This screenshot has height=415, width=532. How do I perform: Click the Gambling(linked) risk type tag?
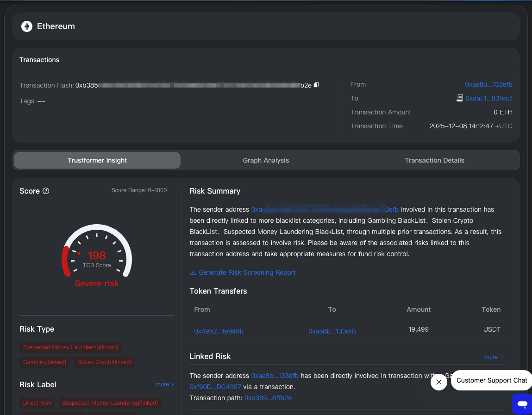pos(44,362)
